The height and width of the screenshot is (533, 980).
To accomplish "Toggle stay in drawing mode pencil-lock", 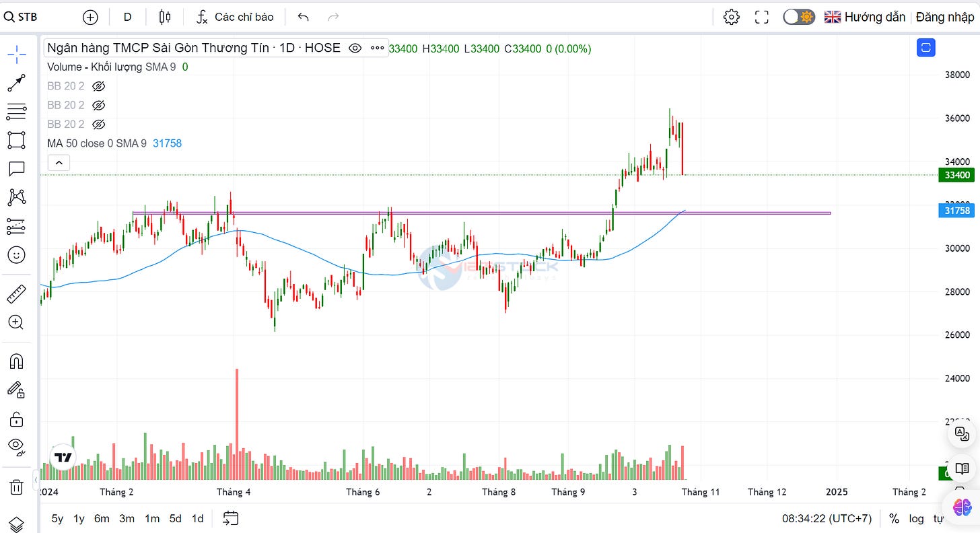I will click(x=17, y=390).
